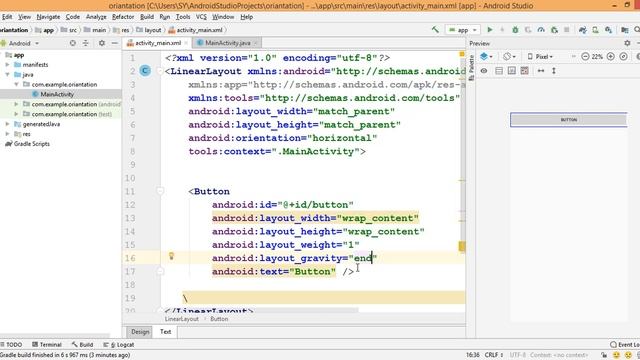Viewport: 640px width, 360px height.
Task: Run the app with the green play button
Action: pos(490,30)
